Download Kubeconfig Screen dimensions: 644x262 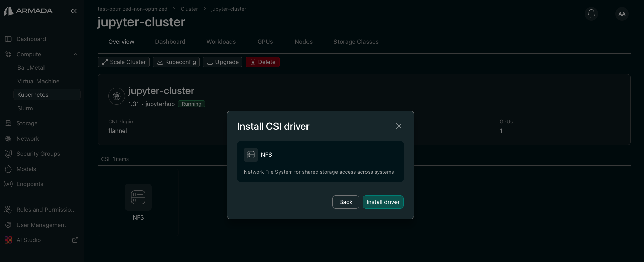(176, 62)
